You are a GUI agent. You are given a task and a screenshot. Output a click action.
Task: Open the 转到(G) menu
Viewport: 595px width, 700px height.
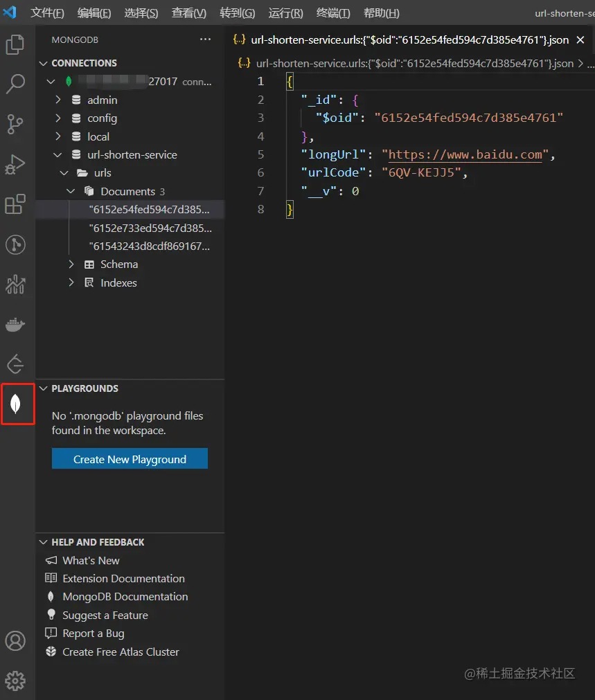(x=237, y=13)
